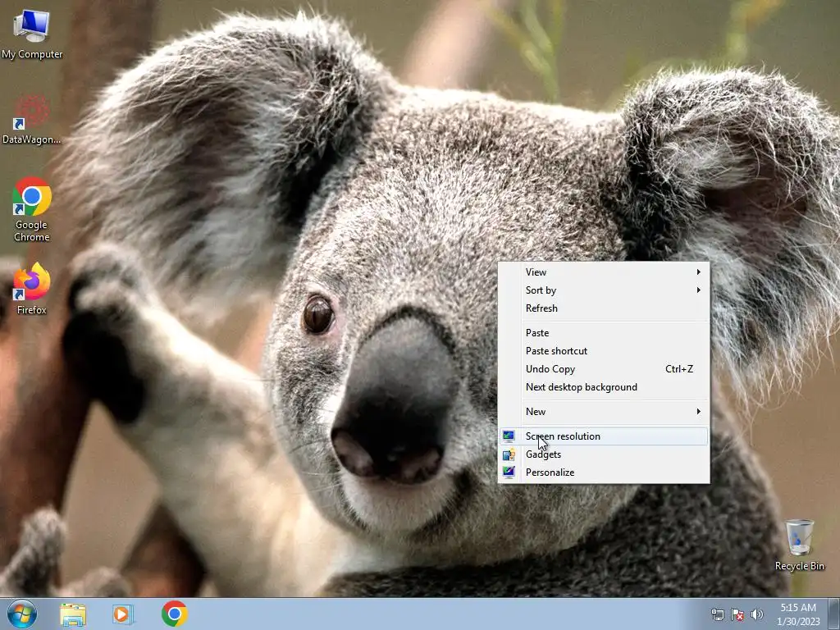Screen dimensions: 840x630
Task: Open the Action Center flag icon
Action: [x=737, y=614]
